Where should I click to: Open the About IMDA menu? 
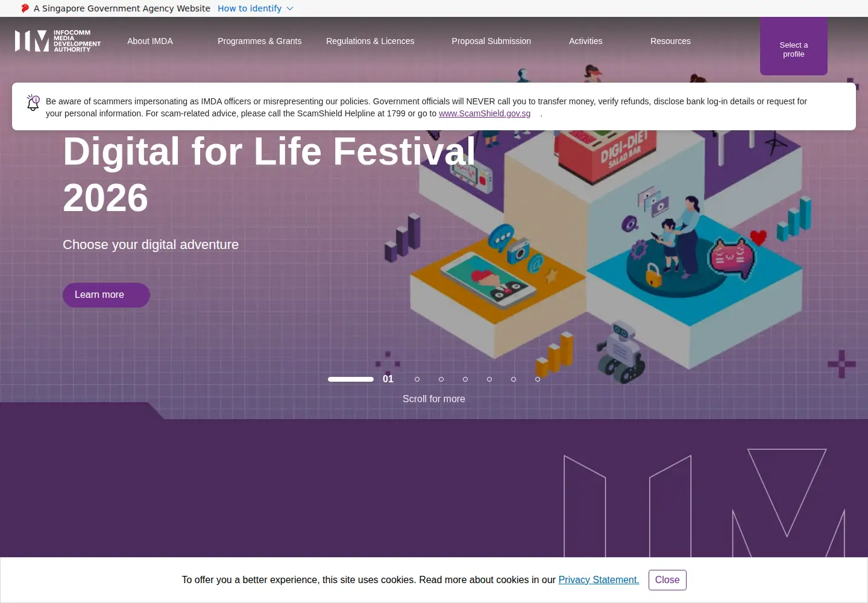pos(150,41)
